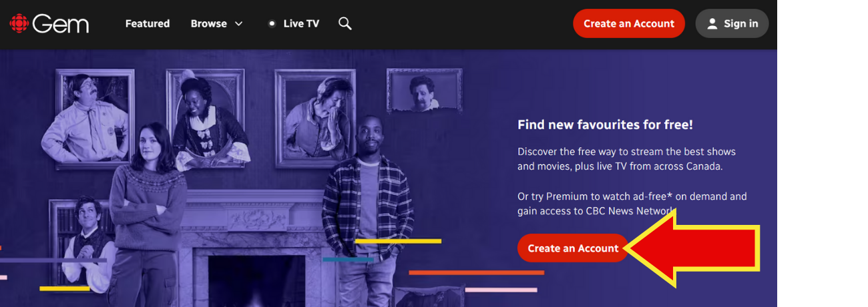The height and width of the screenshot is (307, 868).
Task: Click the CBC gem logo icon
Action: [x=19, y=23]
